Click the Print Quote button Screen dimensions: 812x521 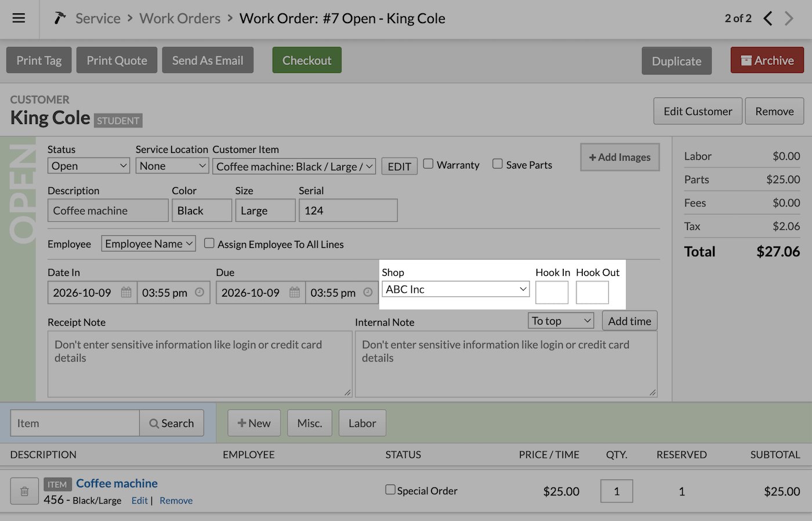tap(117, 60)
